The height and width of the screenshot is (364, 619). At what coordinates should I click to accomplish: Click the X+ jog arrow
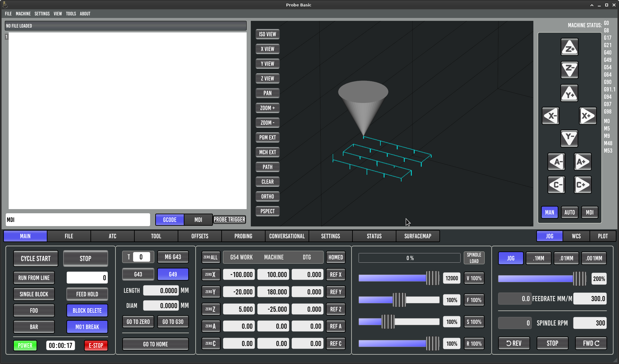click(588, 116)
